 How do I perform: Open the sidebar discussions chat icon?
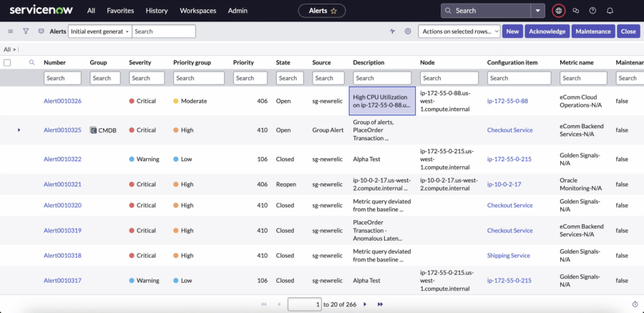point(575,11)
